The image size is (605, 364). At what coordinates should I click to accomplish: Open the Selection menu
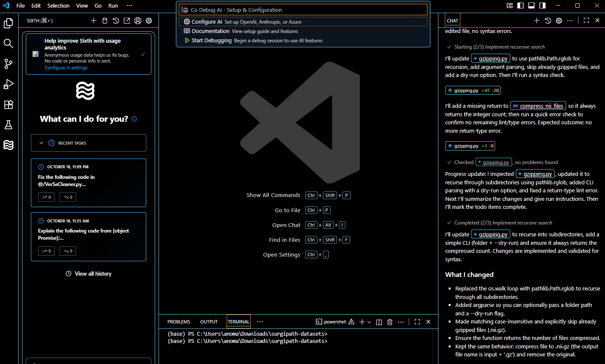click(58, 5)
